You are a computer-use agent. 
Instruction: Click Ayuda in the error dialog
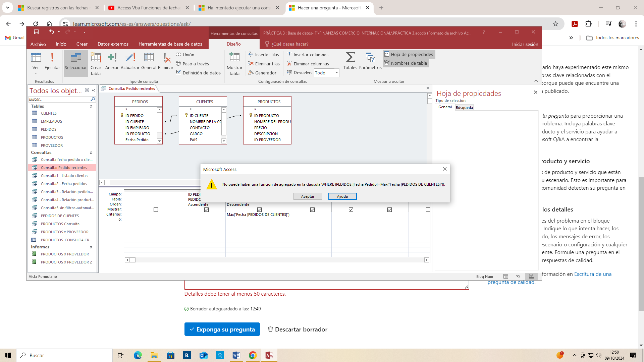point(342,196)
